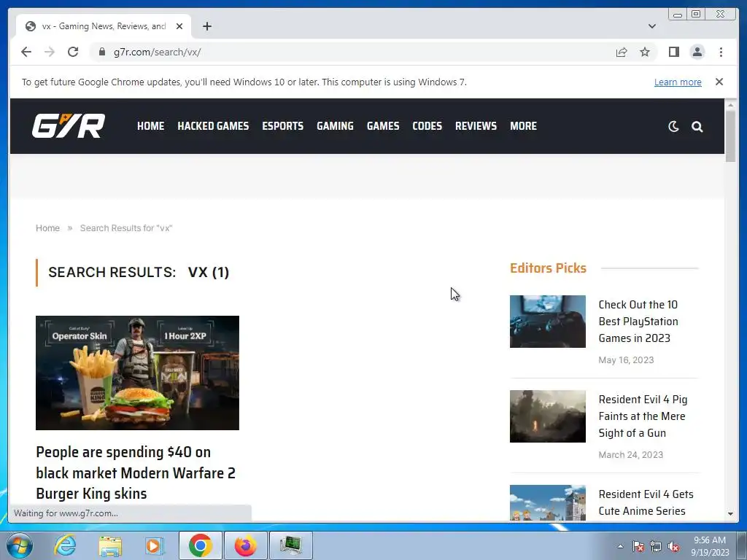This screenshot has width=747, height=560.
Task: Open ESPORTS menu item
Action: [282, 126]
